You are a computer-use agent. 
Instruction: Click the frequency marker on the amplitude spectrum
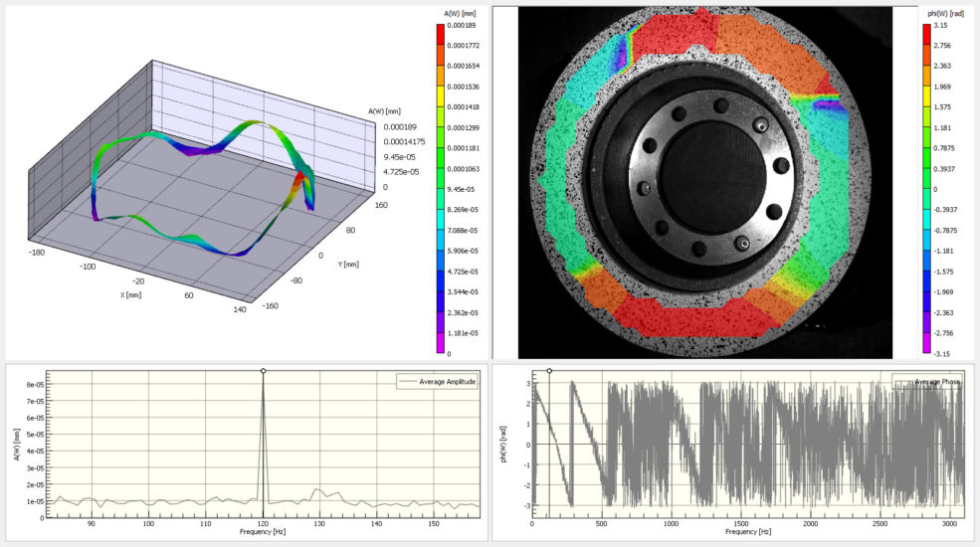click(263, 371)
